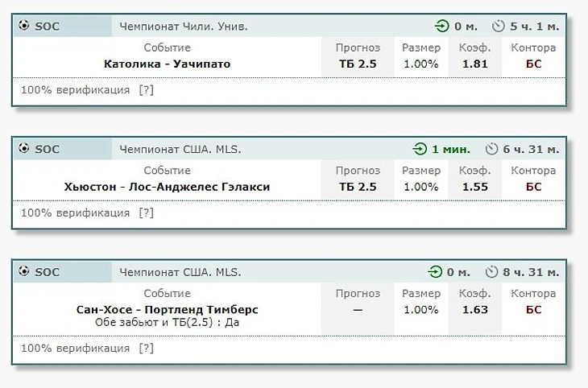
Task: Select the Католика - Уачипато event title
Action: pos(168,64)
